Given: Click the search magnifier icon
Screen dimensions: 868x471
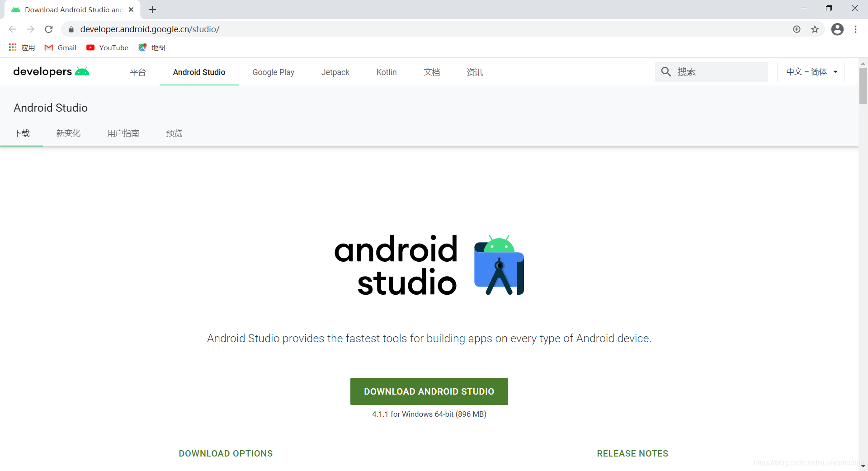Looking at the screenshot, I should point(666,72).
